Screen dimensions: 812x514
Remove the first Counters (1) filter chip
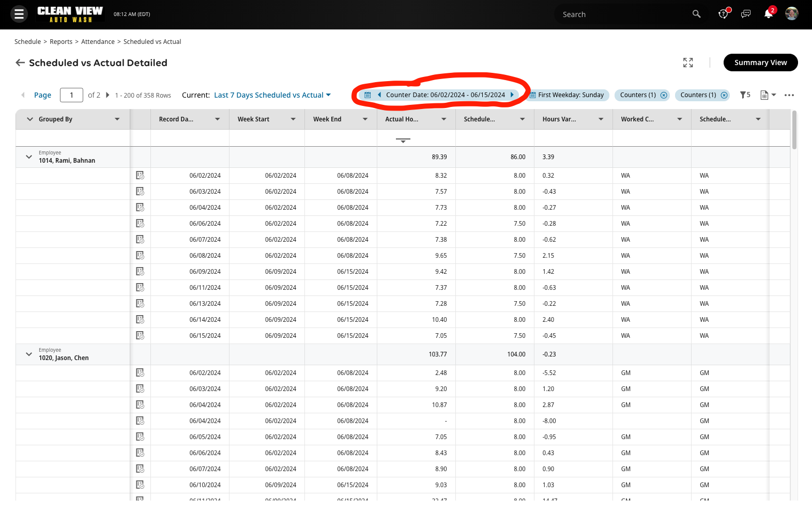664,95
